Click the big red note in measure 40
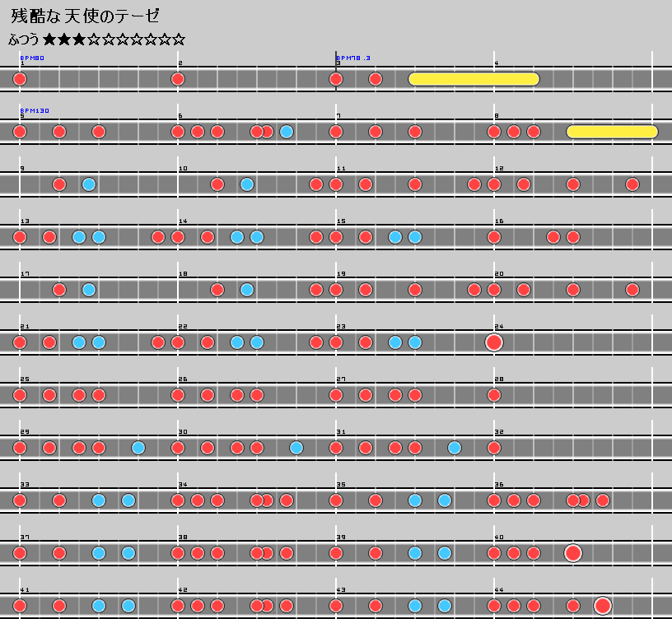 point(573,553)
